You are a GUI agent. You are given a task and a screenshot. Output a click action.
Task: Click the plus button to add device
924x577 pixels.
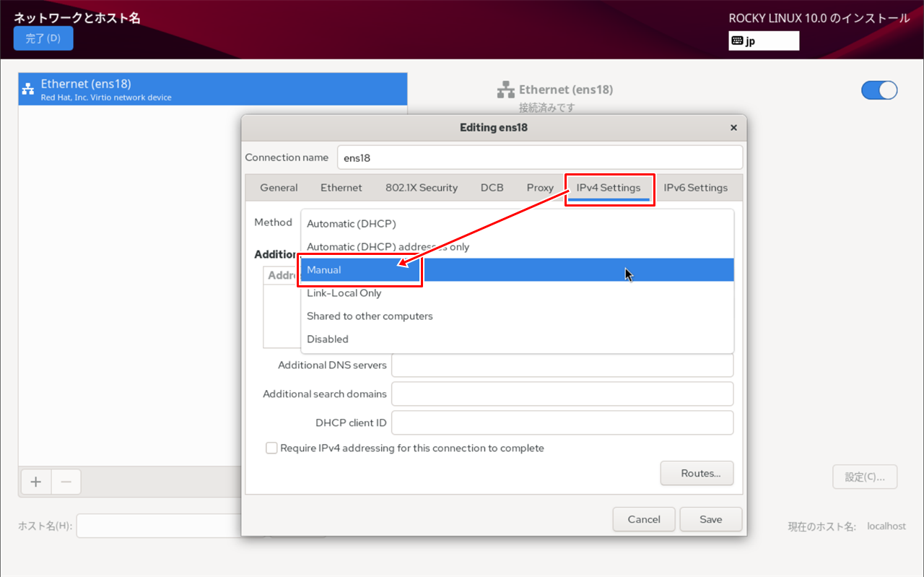(35, 482)
